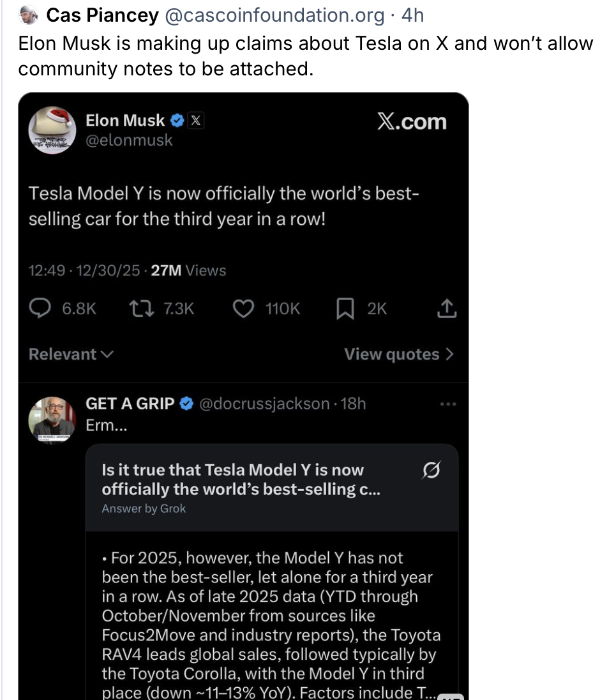Click the X affiliation badge beside Elon Musk
Viewport: 600px width, 700px height.
click(x=196, y=120)
